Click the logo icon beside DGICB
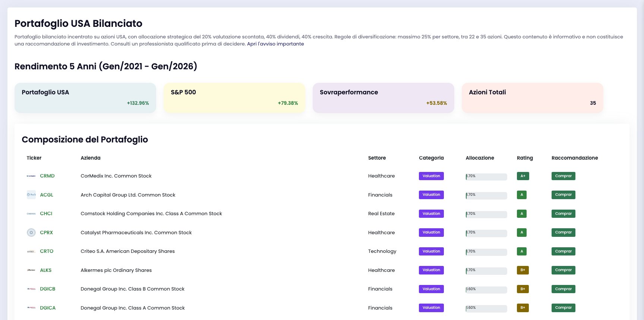This screenshot has height=320, width=644. coord(31,289)
